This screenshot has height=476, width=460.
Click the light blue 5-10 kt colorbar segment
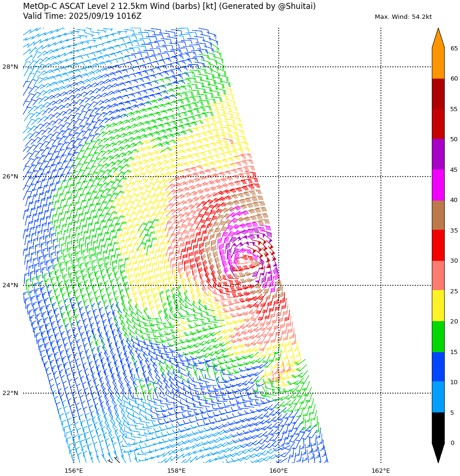[x=438, y=397]
